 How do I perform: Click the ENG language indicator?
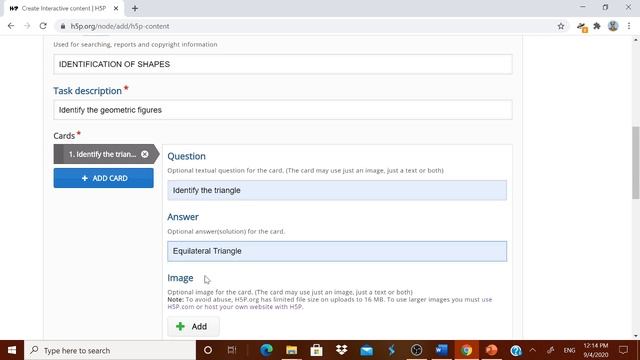pyautogui.click(x=569, y=350)
